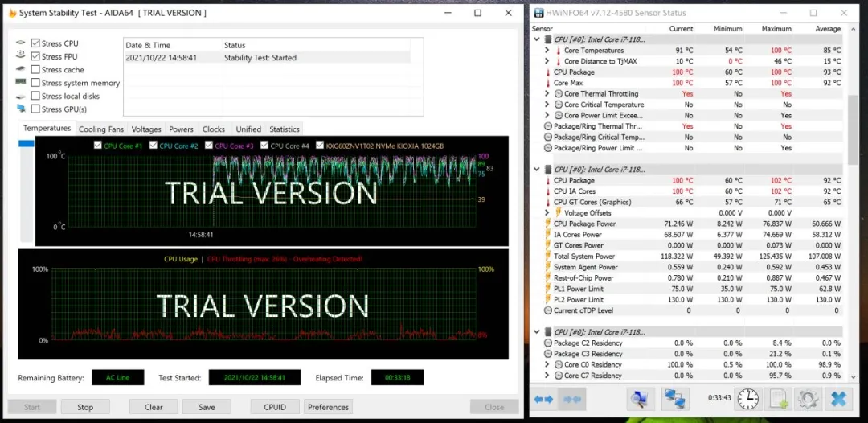Click disk icon beside Stress local disks

click(x=20, y=97)
